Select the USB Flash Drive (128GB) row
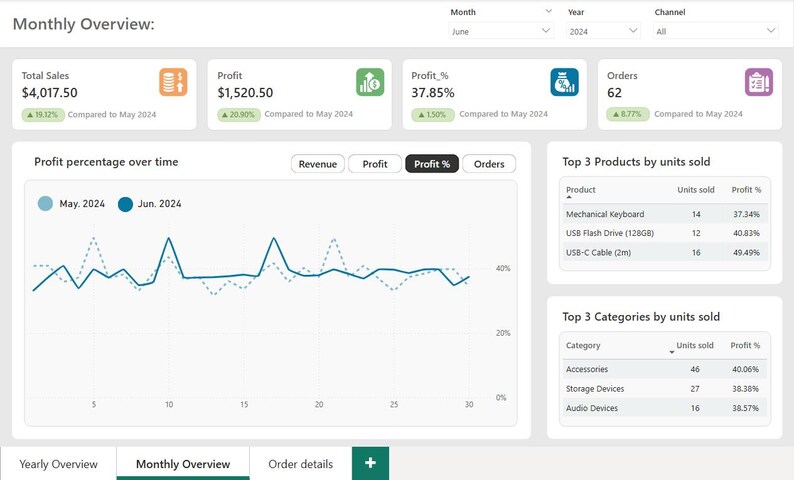This screenshot has width=794, height=480. tap(665, 233)
